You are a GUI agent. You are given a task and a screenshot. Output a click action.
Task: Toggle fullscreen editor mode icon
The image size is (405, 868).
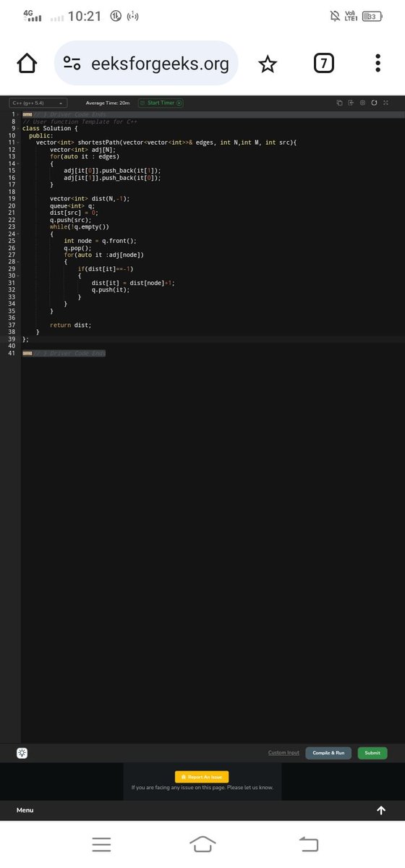[385, 103]
